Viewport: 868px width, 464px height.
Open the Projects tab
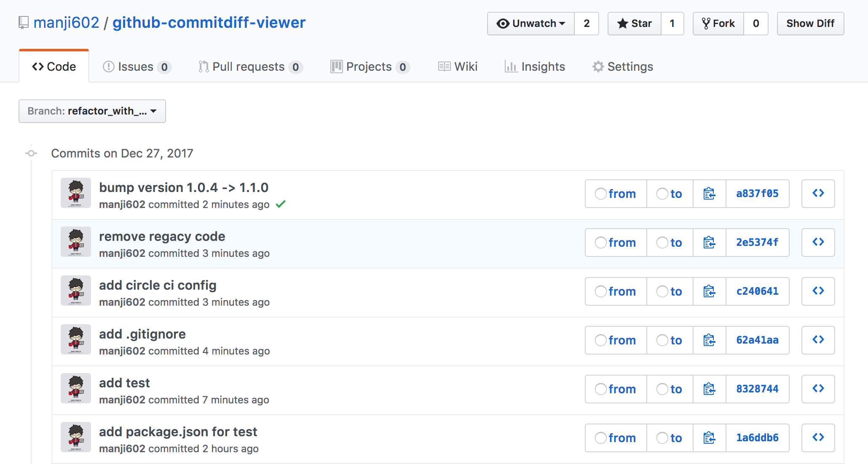pos(370,67)
